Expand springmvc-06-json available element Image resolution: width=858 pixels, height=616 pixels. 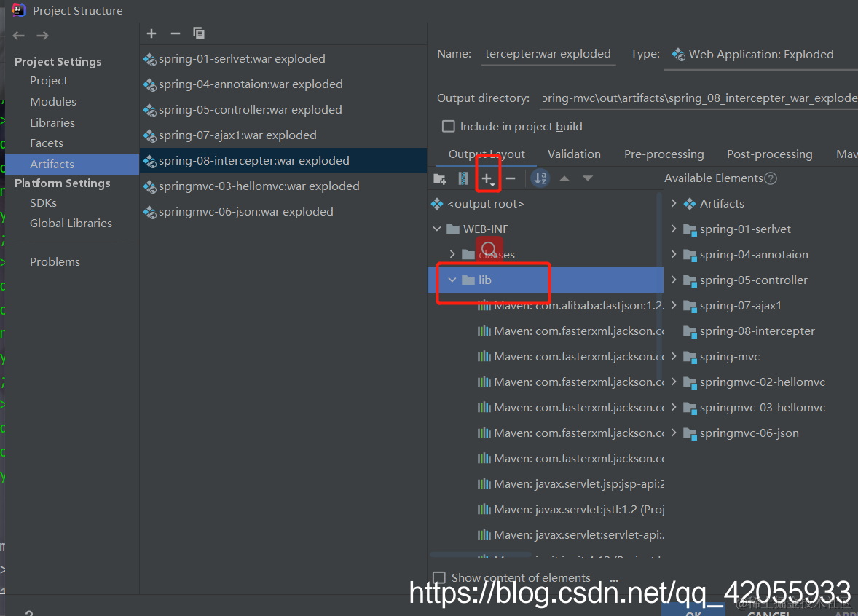[x=674, y=433]
